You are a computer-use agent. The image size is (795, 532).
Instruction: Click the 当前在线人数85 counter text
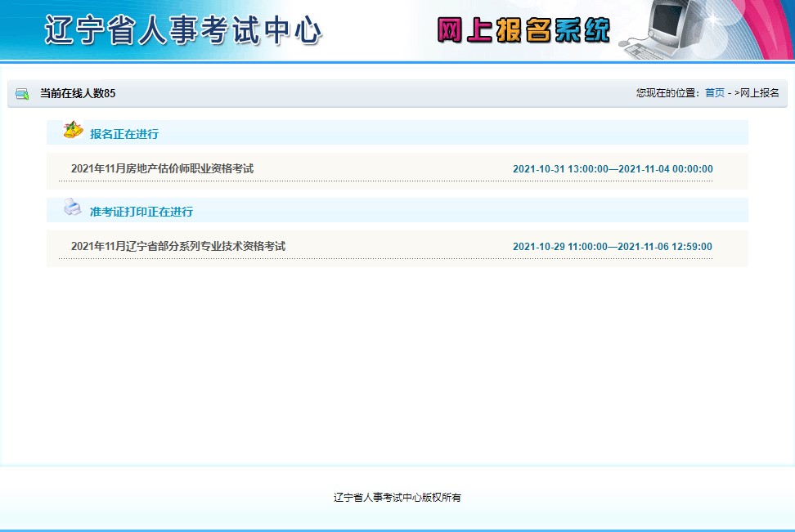pos(78,94)
